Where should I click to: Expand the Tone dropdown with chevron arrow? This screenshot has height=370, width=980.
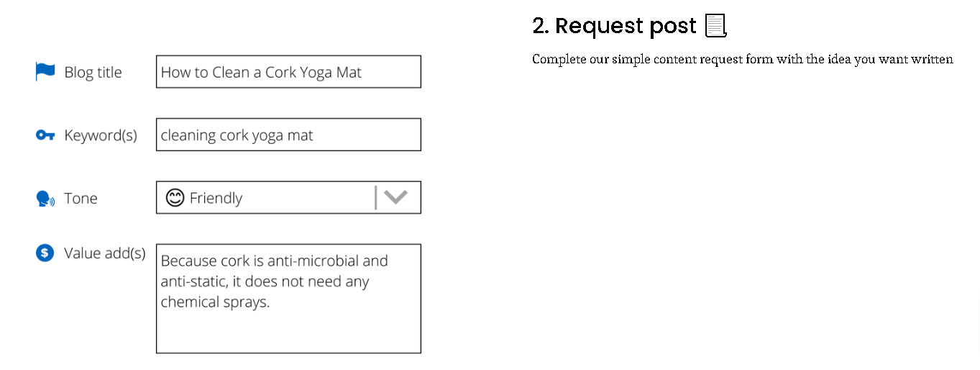[x=396, y=197]
